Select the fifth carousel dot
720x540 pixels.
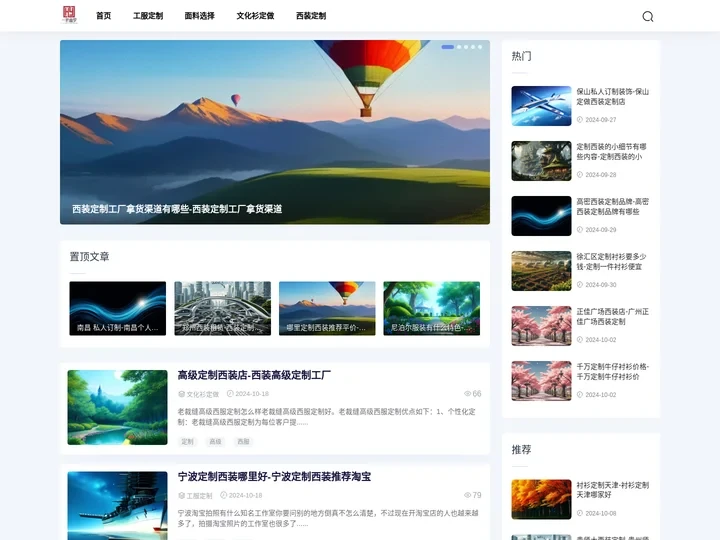tap(480, 47)
